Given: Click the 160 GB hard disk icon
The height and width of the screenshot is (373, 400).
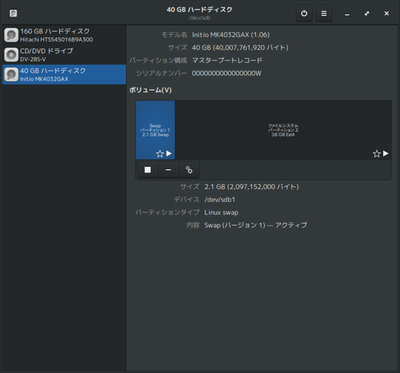Looking at the screenshot, I should [11, 35].
